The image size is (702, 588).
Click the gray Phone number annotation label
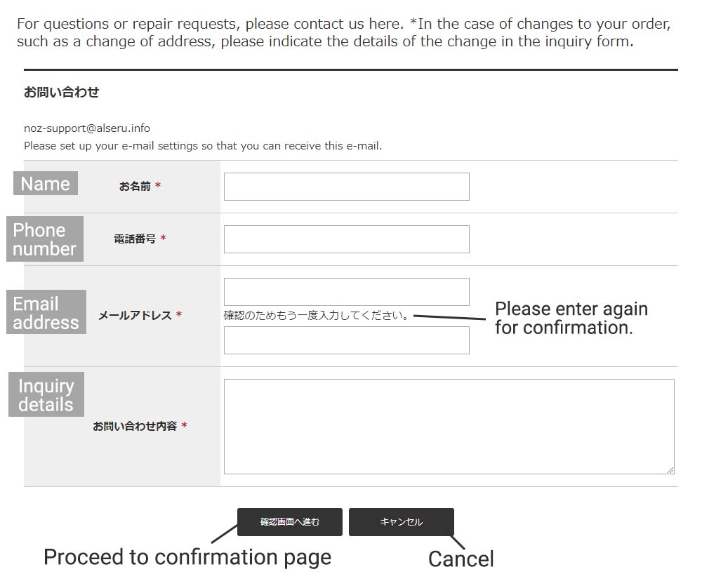45,239
